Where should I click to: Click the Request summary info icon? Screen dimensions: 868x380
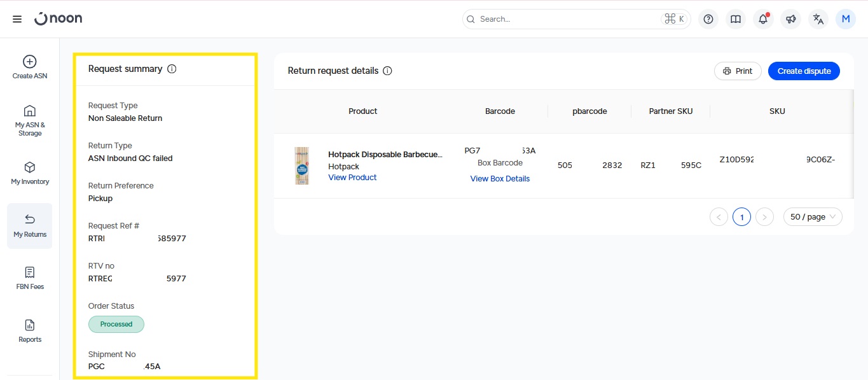click(172, 69)
